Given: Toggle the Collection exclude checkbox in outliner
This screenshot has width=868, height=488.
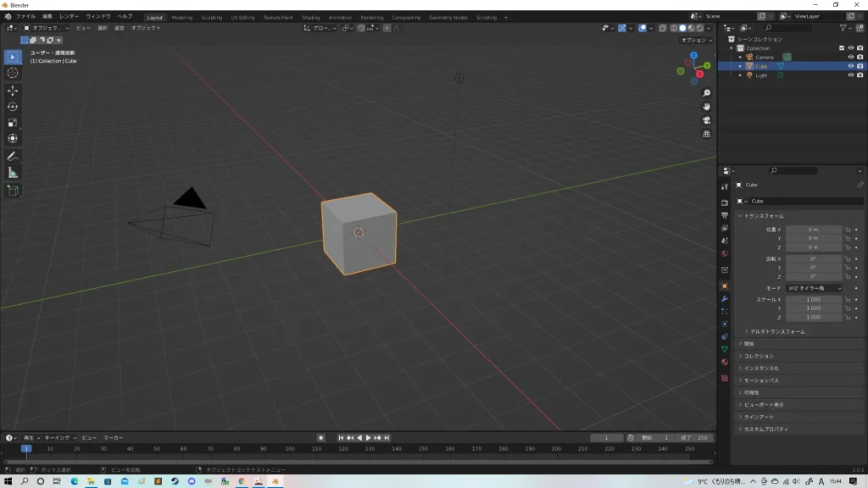Looking at the screenshot, I should pyautogui.click(x=841, y=48).
